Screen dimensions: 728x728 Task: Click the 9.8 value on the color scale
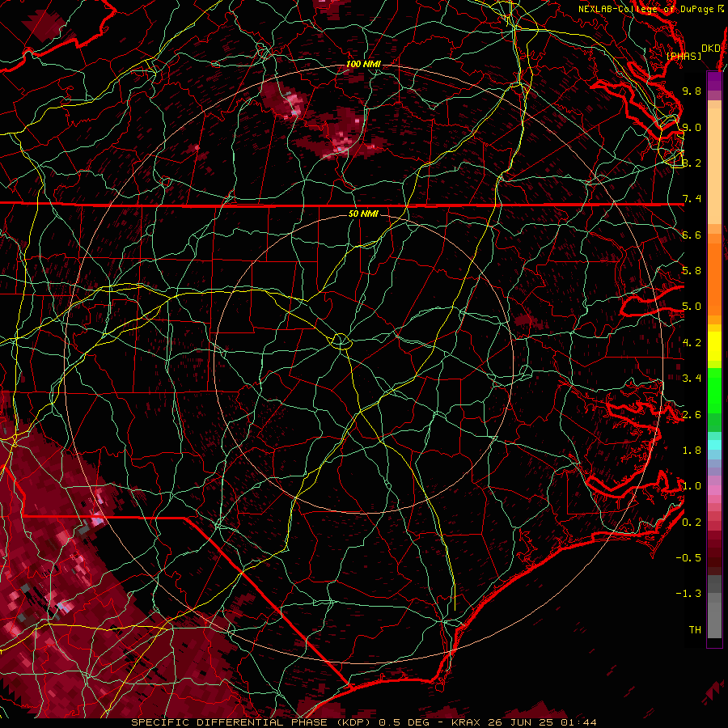692,91
